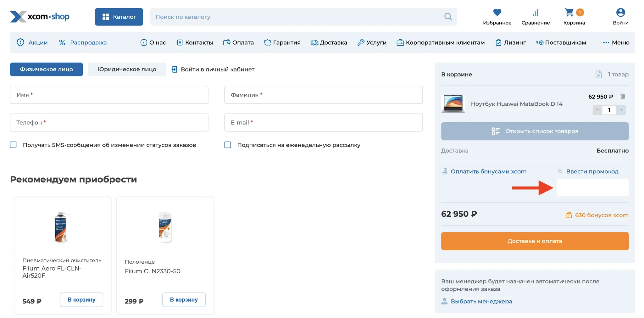The width and height of the screenshot is (644, 318).
Task: Open Услуги page
Action: 372,42
